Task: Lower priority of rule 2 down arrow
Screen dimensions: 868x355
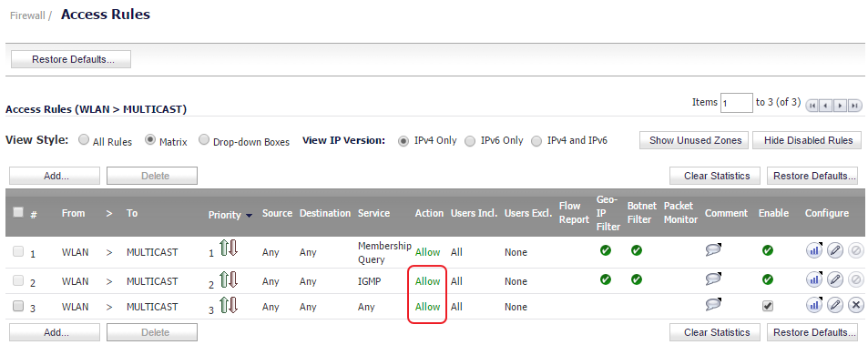Action: (x=233, y=279)
